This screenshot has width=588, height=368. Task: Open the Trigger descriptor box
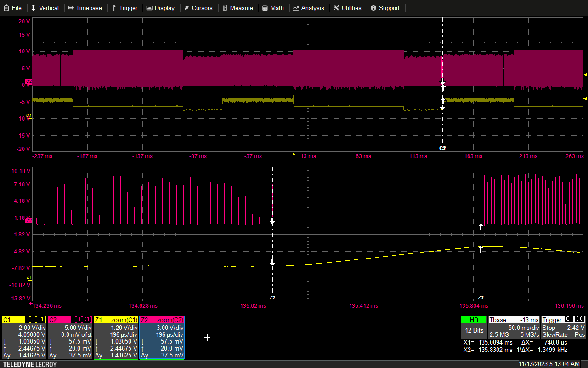(x=564, y=327)
